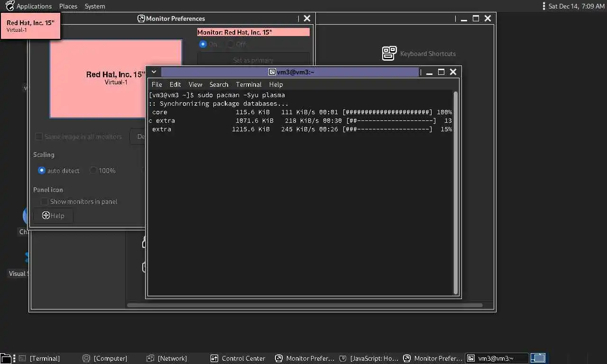Open the System menu
The image size is (607, 364).
point(95,6)
